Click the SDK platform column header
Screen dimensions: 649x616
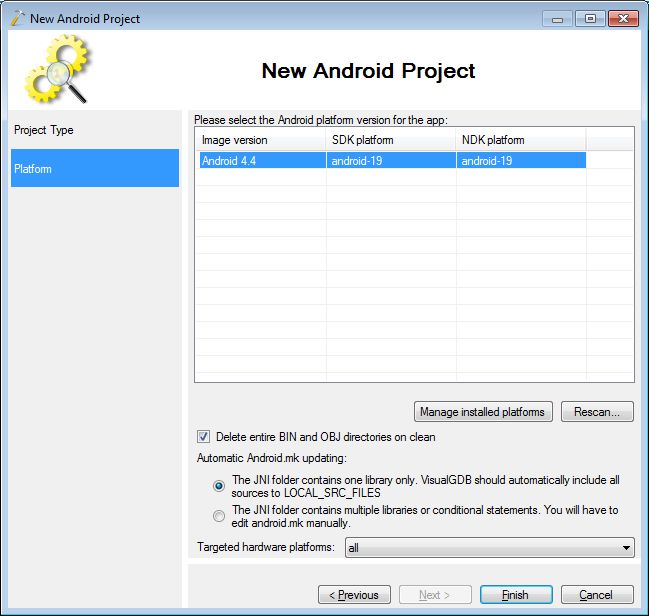click(x=391, y=140)
